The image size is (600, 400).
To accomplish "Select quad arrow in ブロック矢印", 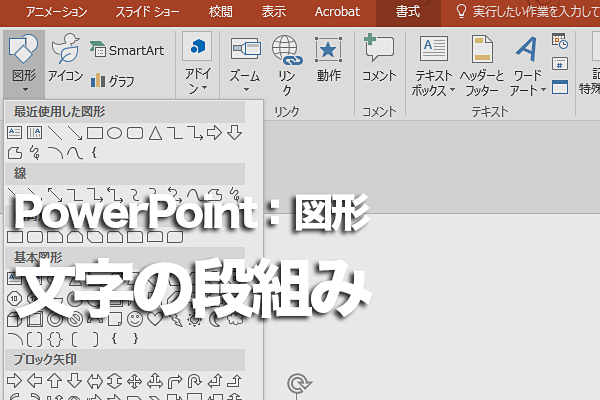I will [x=135, y=381].
